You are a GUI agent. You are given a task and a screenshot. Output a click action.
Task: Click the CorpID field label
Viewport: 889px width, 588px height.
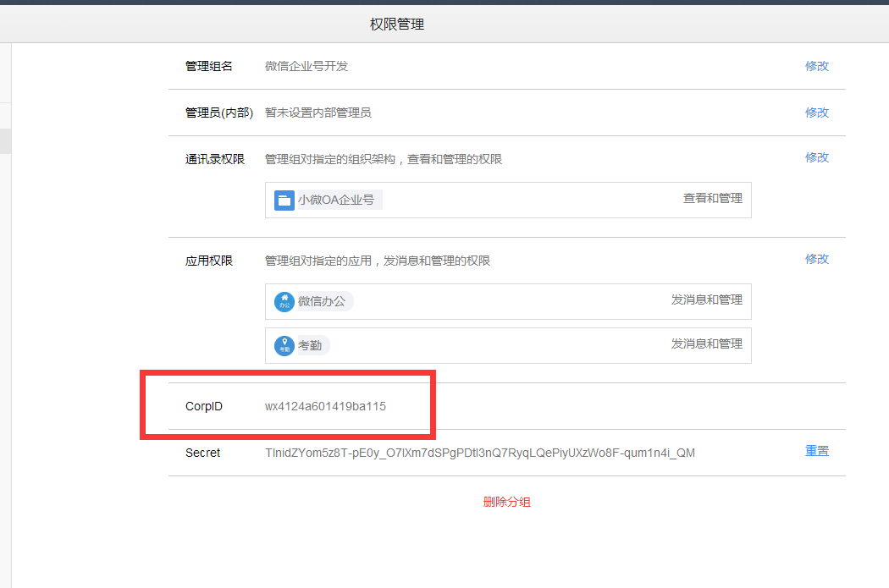click(x=203, y=406)
